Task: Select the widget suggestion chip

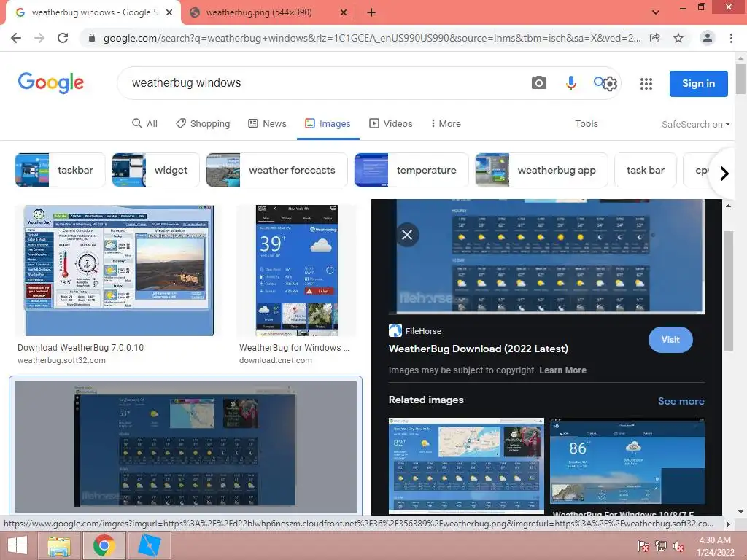Action: [156, 170]
